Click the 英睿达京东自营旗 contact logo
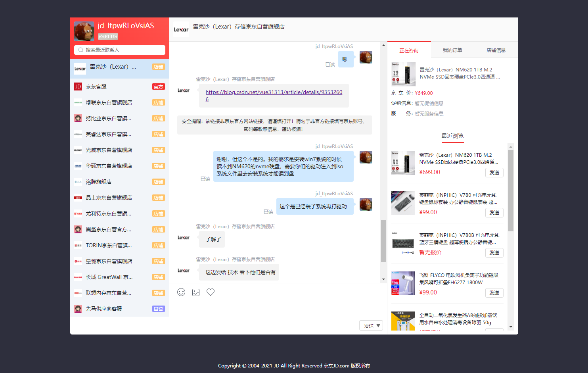 (78, 134)
